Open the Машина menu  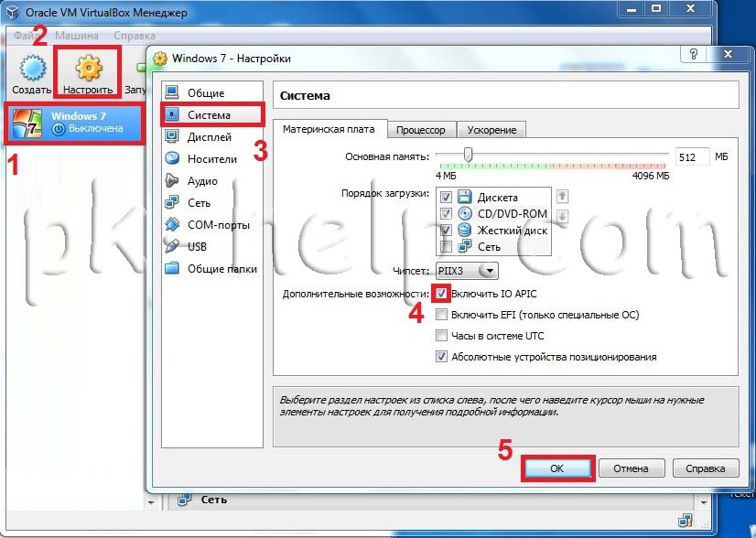click(77, 36)
